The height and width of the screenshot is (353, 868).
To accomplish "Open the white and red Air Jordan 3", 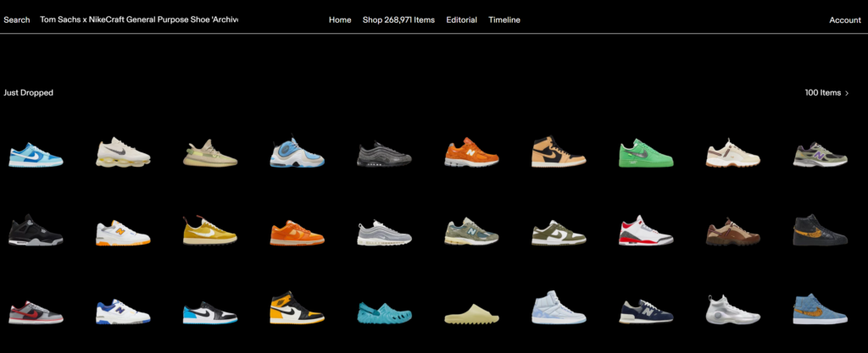I will point(646,230).
